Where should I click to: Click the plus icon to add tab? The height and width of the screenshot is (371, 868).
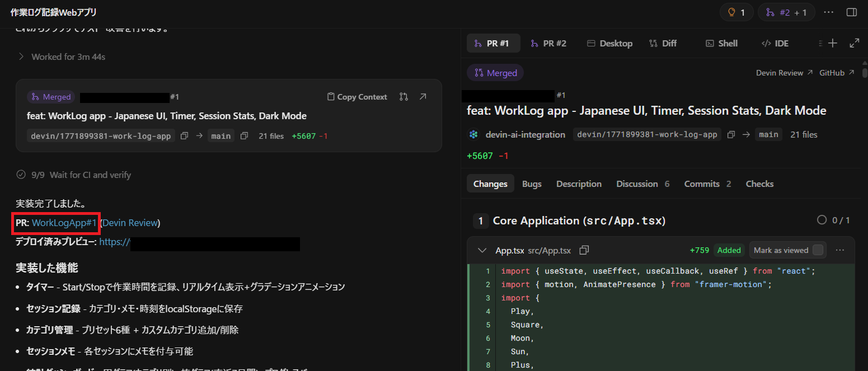point(833,43)
